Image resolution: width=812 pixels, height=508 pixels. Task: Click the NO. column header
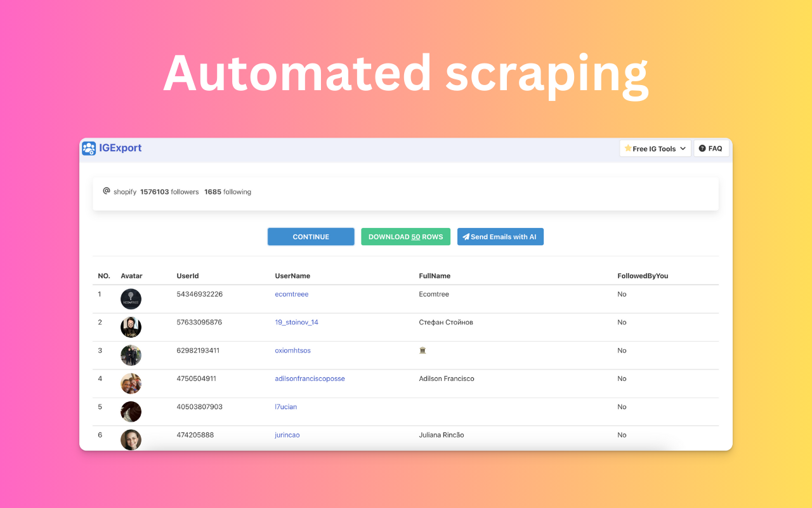point(104,276)
